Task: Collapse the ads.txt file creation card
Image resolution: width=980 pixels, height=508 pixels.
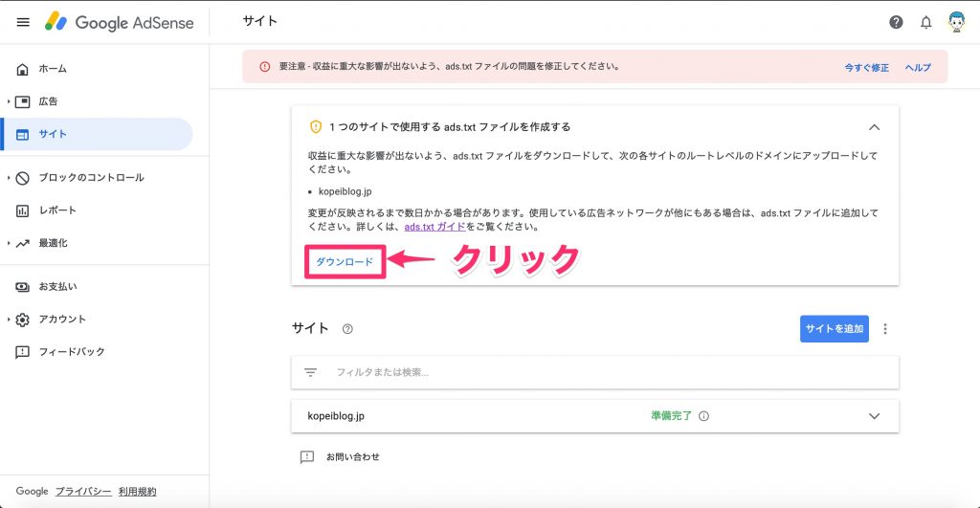Action: click(x=874, y=127)
